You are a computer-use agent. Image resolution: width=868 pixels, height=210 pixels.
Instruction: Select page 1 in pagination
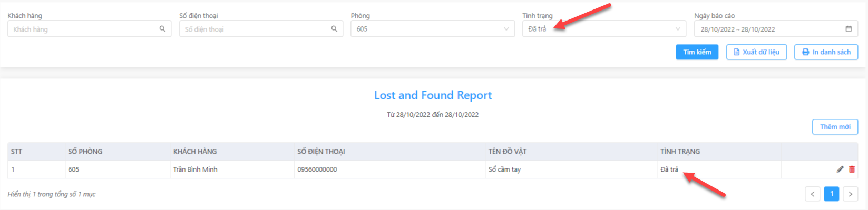click(832, 194)
